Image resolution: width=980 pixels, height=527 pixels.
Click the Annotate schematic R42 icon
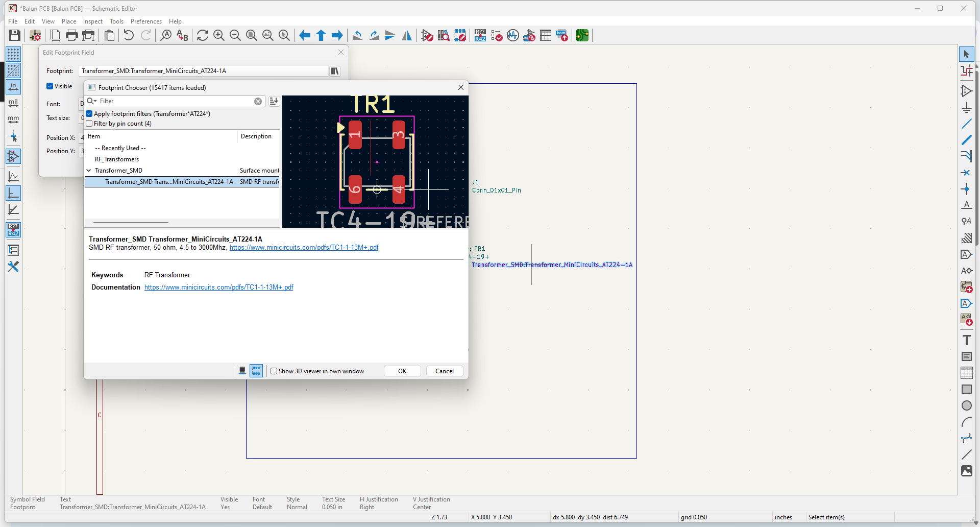480,35
